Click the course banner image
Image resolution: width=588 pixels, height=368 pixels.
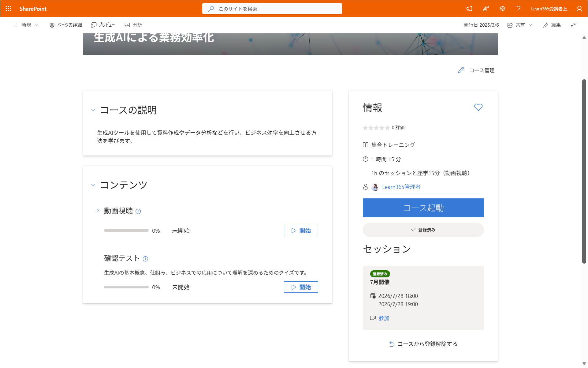290,44
